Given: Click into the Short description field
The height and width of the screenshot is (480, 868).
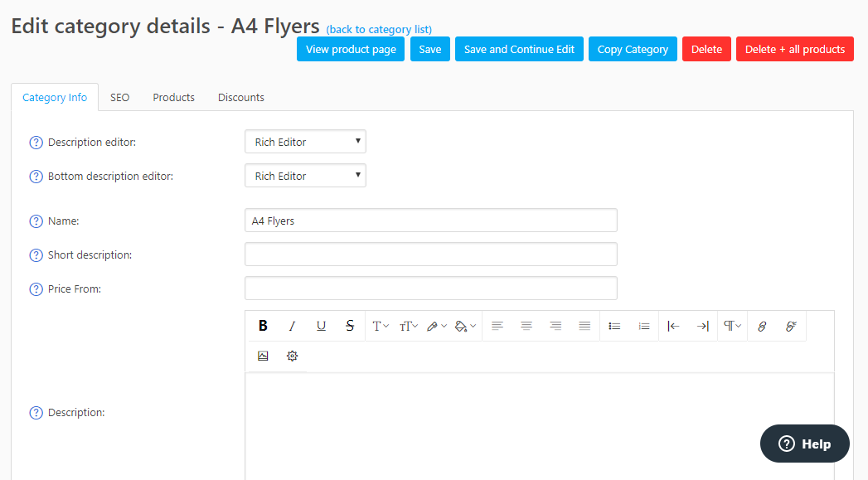Looking at the screenshot, I should coord(430,255).
